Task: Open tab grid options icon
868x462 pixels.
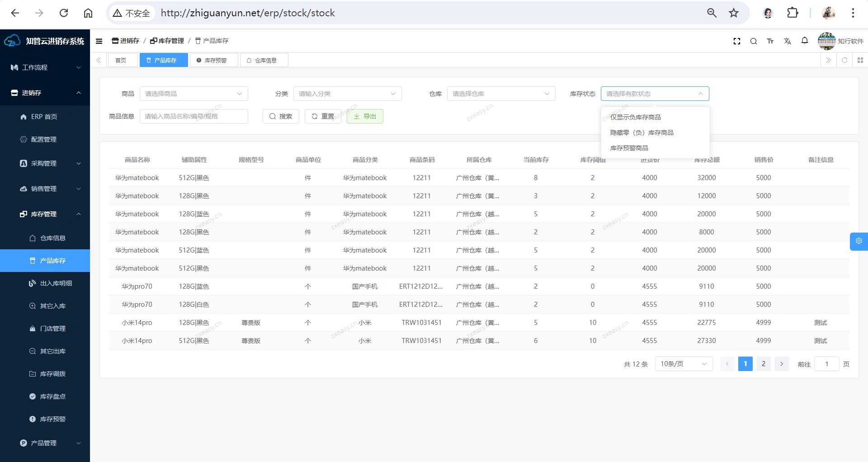Action: (860, 60)
